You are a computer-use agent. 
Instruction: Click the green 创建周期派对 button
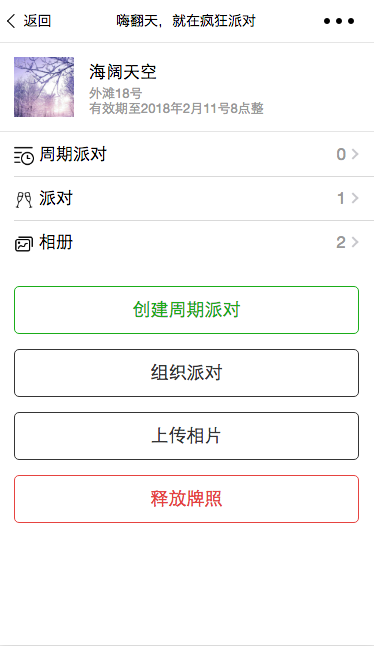pos(187,310)
